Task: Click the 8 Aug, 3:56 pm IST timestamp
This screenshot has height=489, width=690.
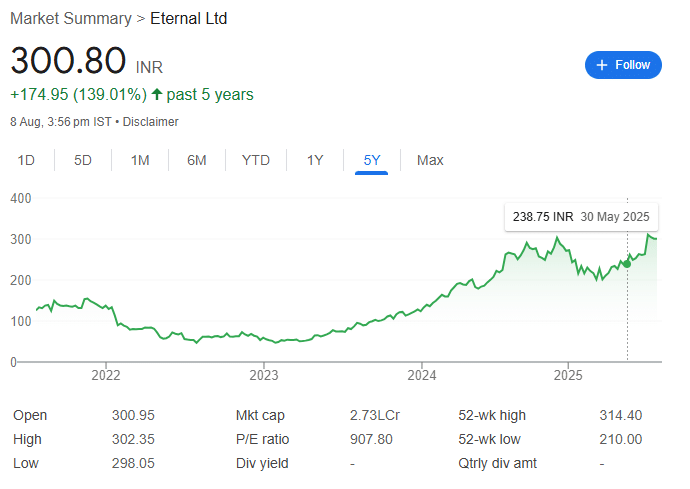Action: [x=61, y=121]
